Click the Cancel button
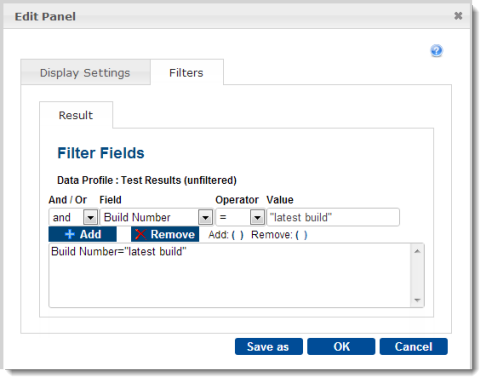 (x=413, y=347)
